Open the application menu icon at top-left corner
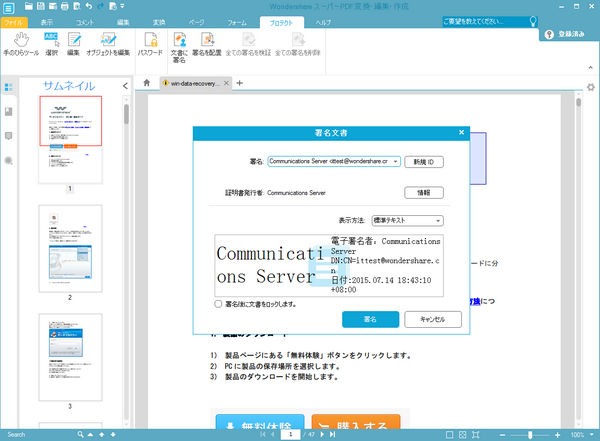This screenshot has width=600, height=441. click(8, 8)
